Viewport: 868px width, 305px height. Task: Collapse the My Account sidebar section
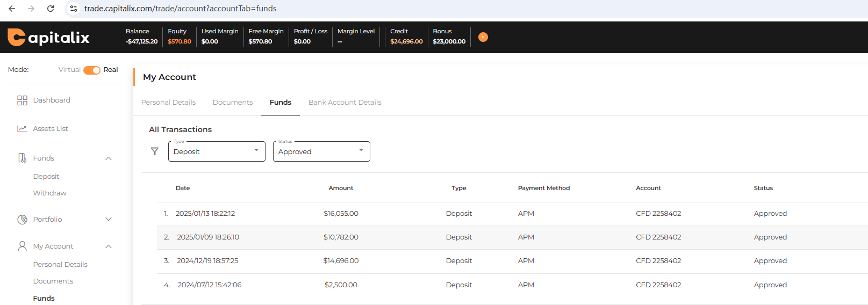point(109,246)
